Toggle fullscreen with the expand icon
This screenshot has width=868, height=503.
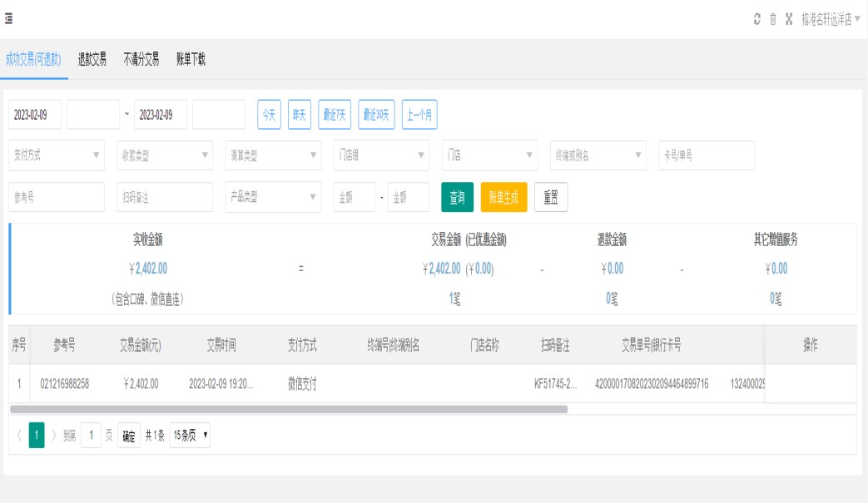coord(788,19)
